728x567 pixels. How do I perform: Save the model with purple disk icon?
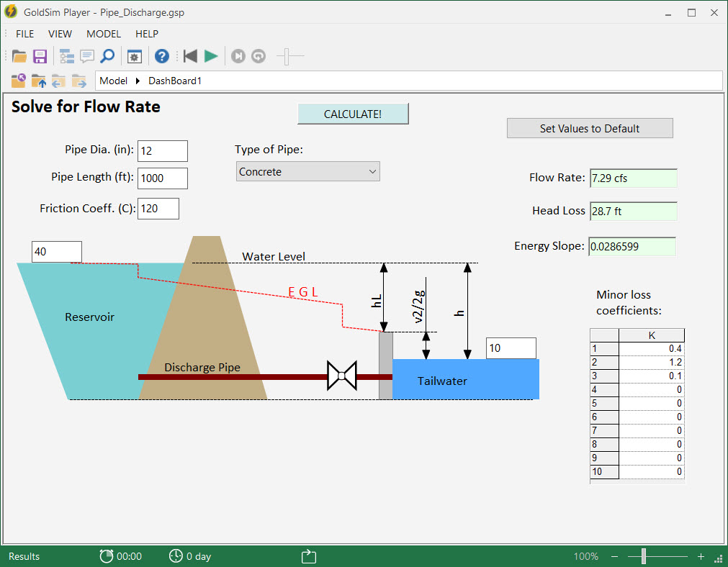pos(40,56)
